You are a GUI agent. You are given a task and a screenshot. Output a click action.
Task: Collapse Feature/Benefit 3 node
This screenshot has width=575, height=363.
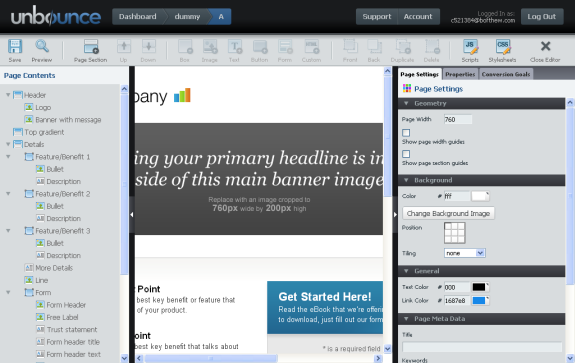[8, 231]
